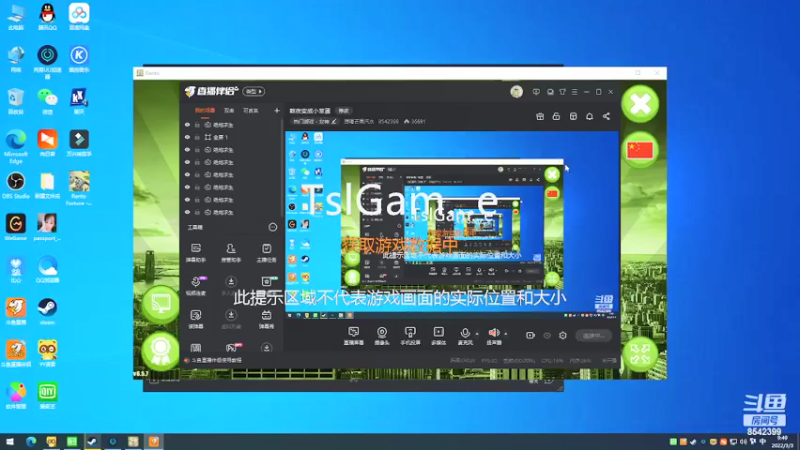Viewport: 800px width, 450px height.
Task: Mute the 扬声器 speaker icon
Action: (x=493, y=333)
